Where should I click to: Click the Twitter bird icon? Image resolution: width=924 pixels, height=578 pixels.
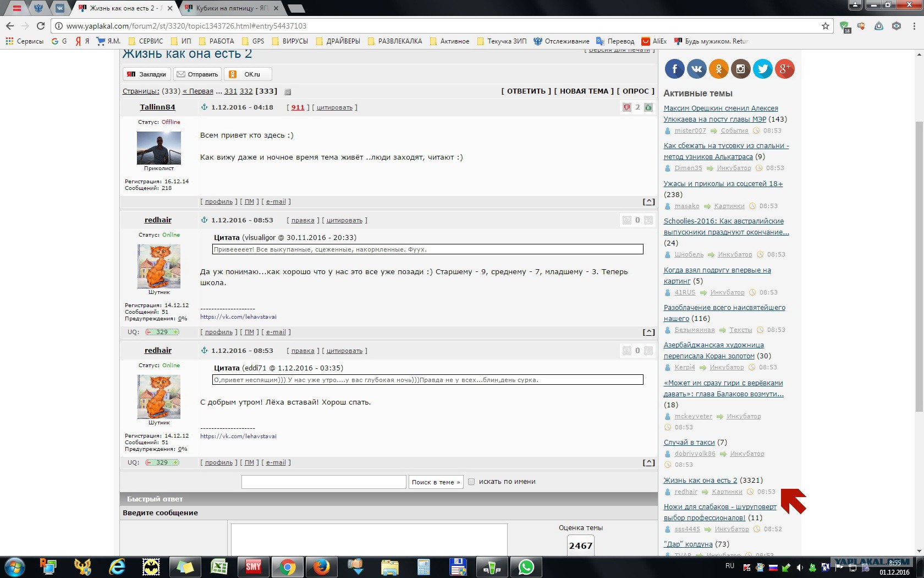click(762, 69)
